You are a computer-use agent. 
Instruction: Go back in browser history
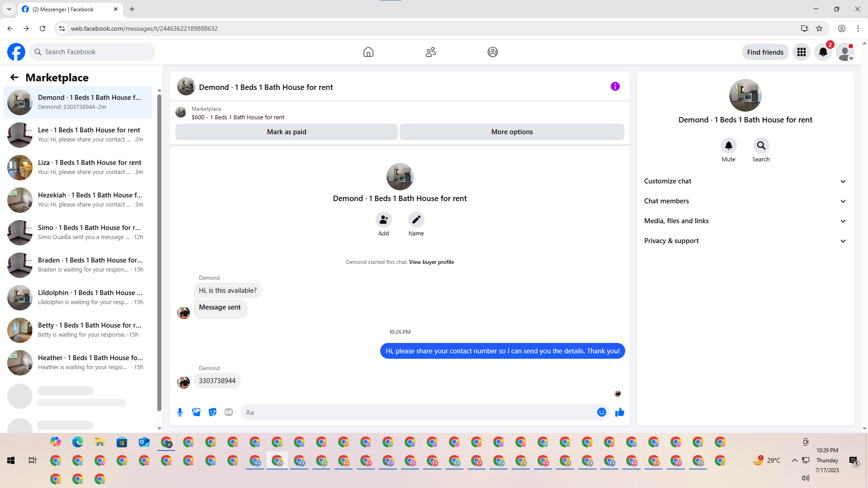10,28
